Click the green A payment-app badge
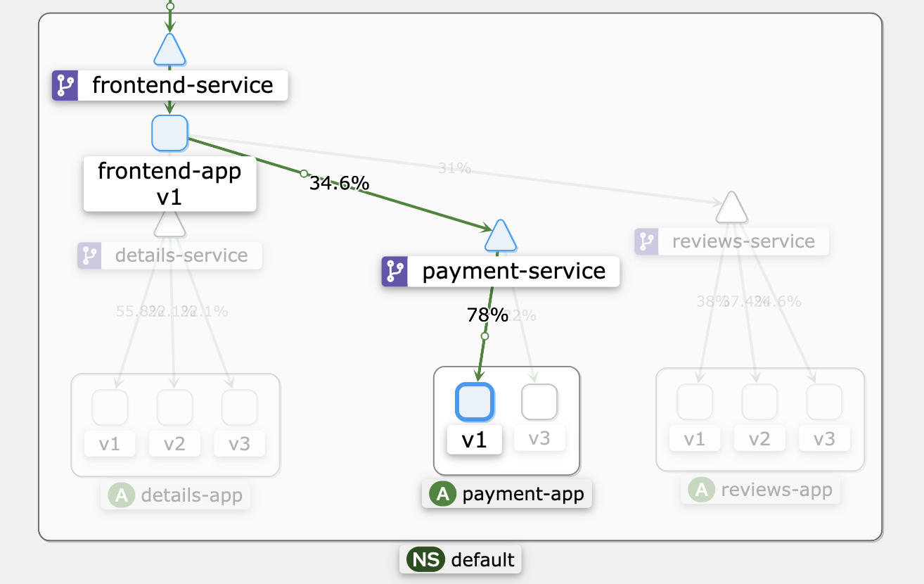The height and width of the screenshot is (584, 924). click(442, 494)
